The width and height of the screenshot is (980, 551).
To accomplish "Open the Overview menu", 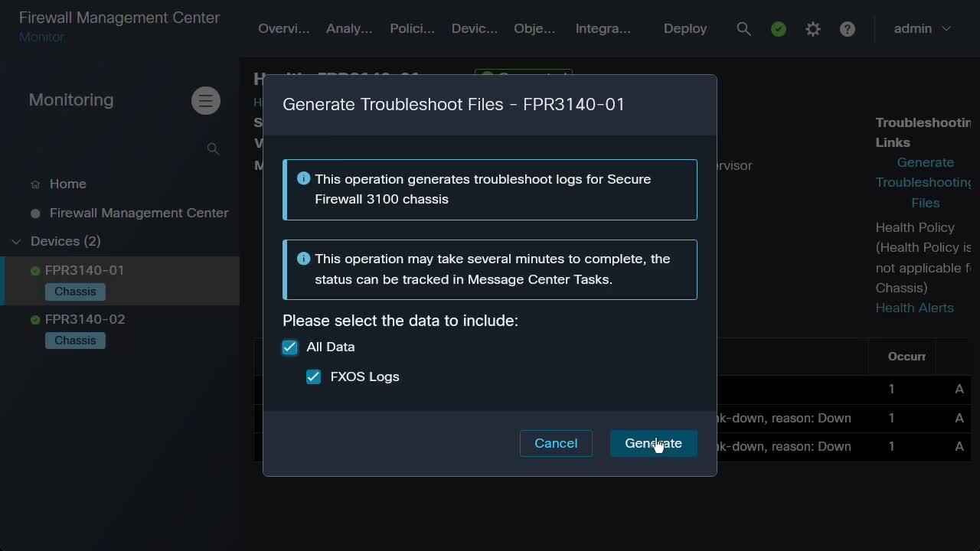I will click(284, 28).
